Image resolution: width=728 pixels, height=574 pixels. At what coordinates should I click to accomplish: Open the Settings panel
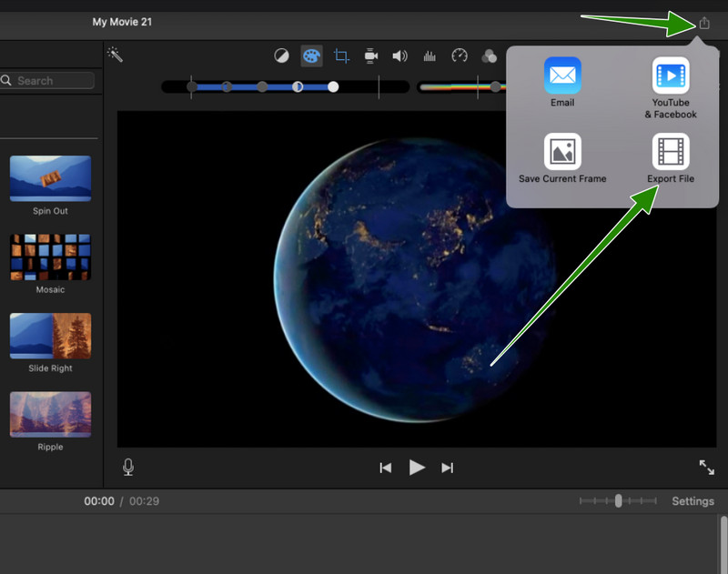[x=693, y=500]
